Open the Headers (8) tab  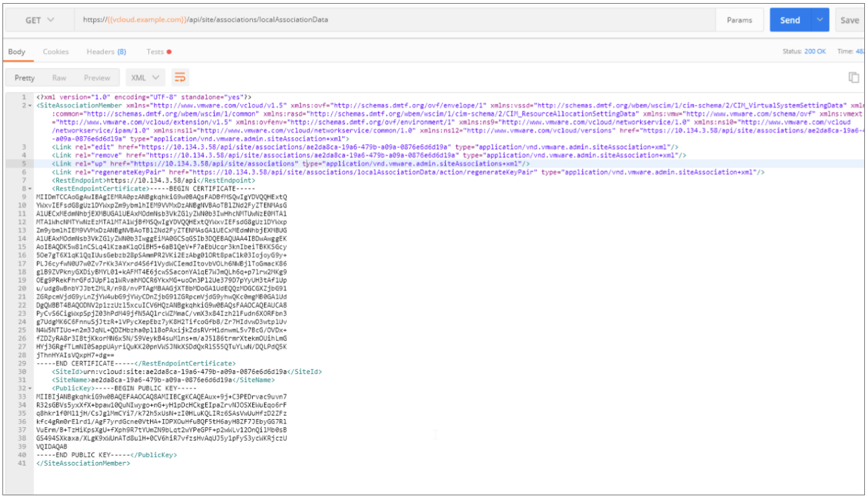pos(106,51)
